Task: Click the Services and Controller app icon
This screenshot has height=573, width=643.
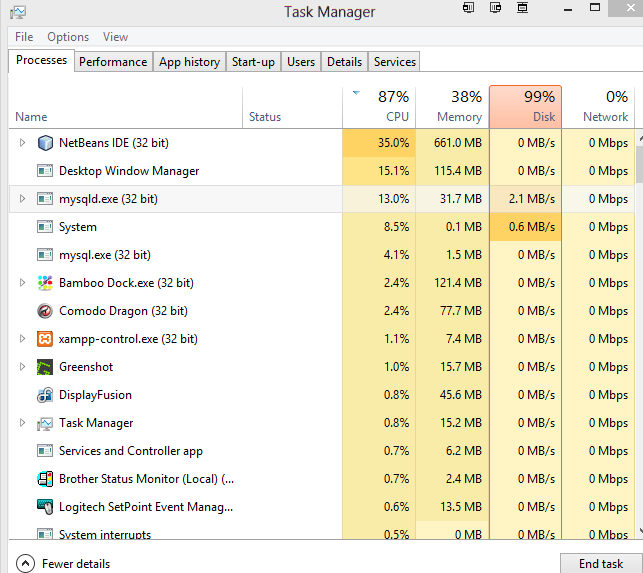Action: tap(45, 451)
